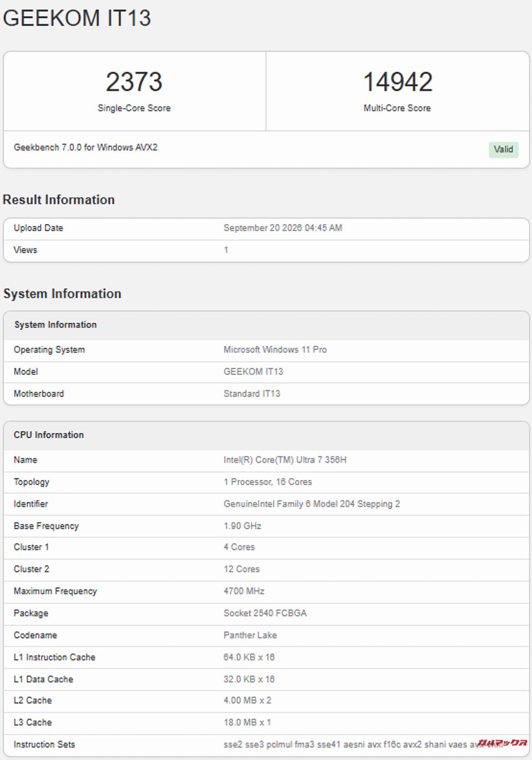Click 'Geekbench 7.0.0 for Windows AVX2' text
Image resolution: width=532 pixels, height=760 pixels.
coord(86,147)
